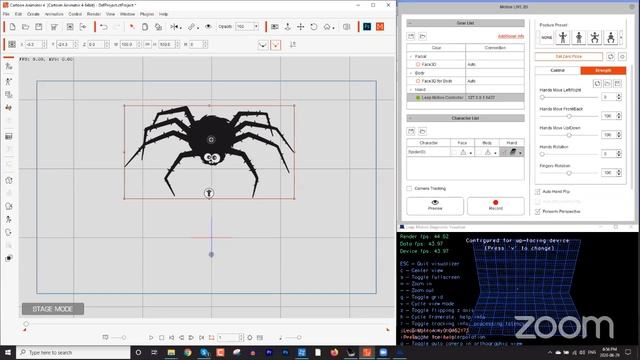
Task: Adjust Hands Move Front/Back slider handle
Action: pyautogui.click(x=569, y=116)
